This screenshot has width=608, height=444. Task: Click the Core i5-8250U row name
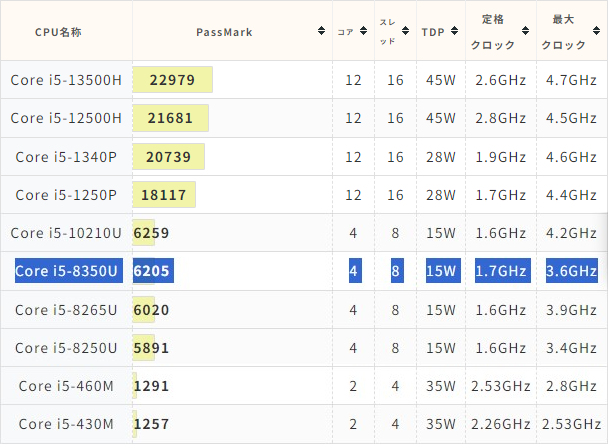(x=66, y=348)
